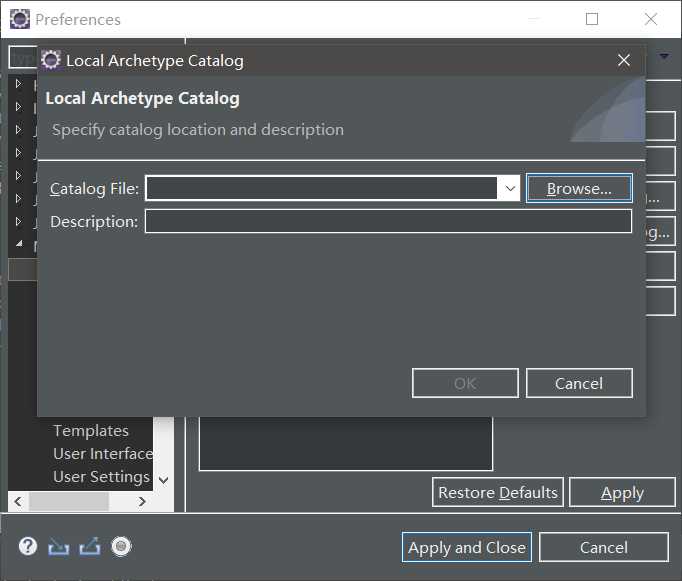Select User Interface in the tree

103,454
